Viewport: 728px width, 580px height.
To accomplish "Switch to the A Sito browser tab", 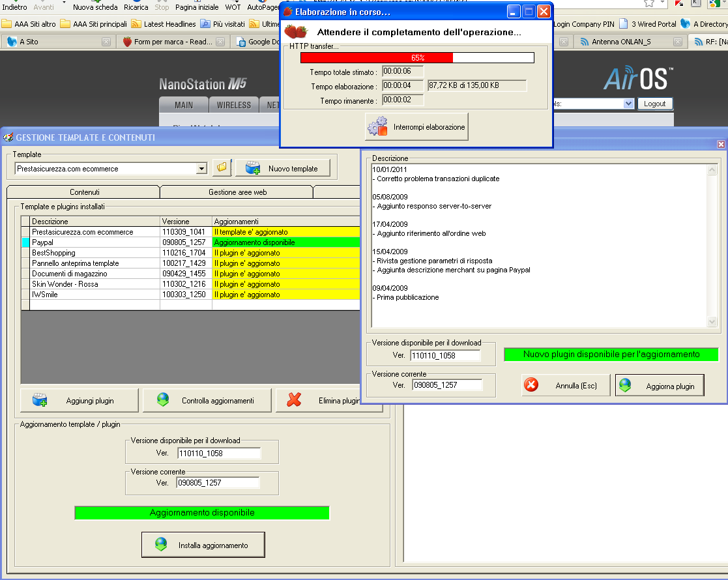I will tap(57, 42).
